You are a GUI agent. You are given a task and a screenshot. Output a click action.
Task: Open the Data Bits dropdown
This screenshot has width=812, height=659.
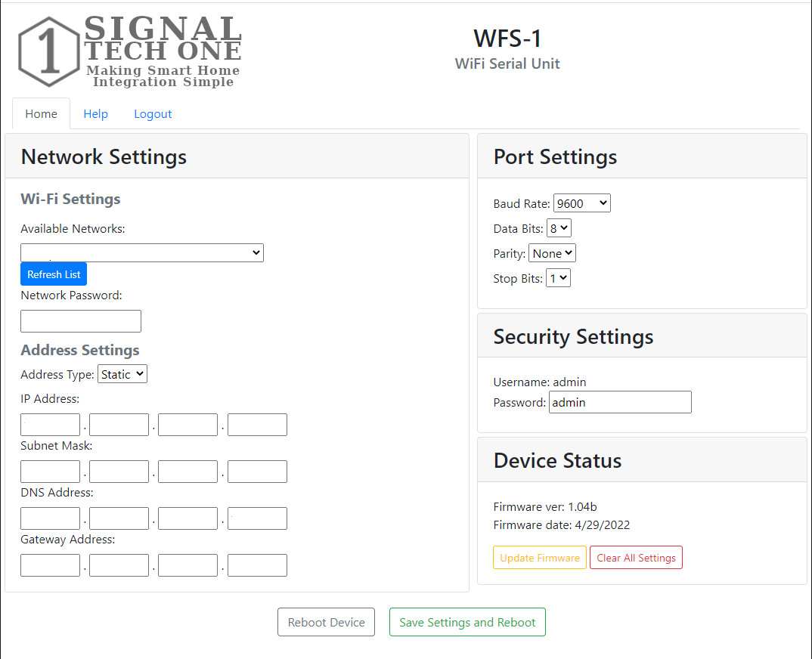point(559,227)
